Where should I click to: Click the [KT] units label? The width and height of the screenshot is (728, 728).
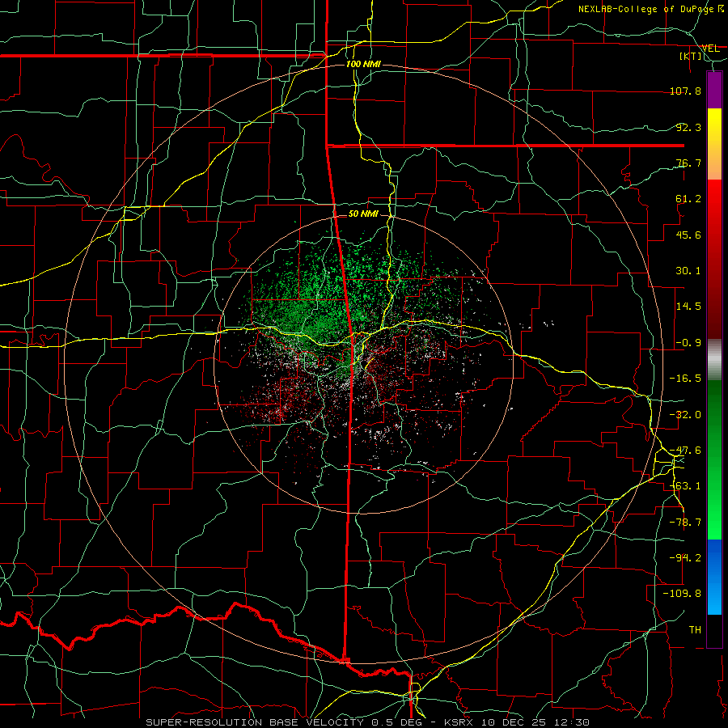click(x=691, y=56)
